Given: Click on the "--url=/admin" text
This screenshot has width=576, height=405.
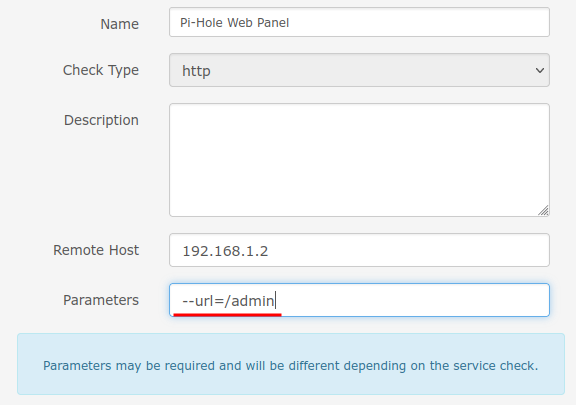Looking at the screenshot, I should point(228,301).
